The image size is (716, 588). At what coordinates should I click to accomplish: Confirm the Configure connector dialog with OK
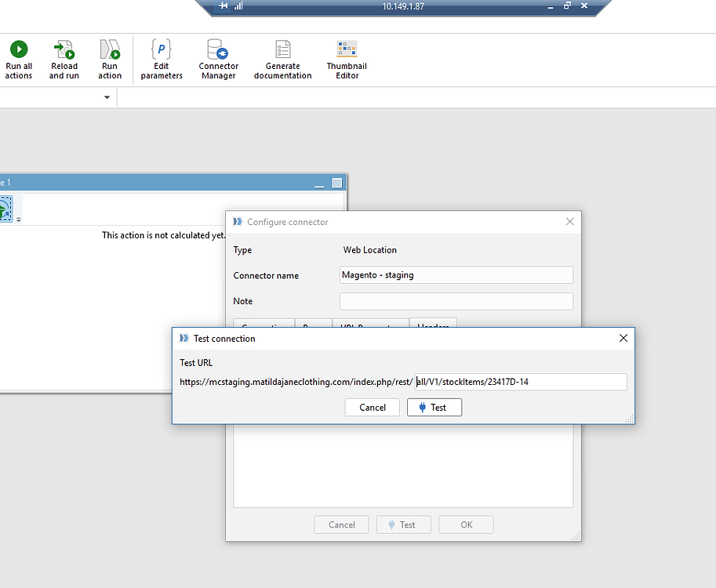466,524
